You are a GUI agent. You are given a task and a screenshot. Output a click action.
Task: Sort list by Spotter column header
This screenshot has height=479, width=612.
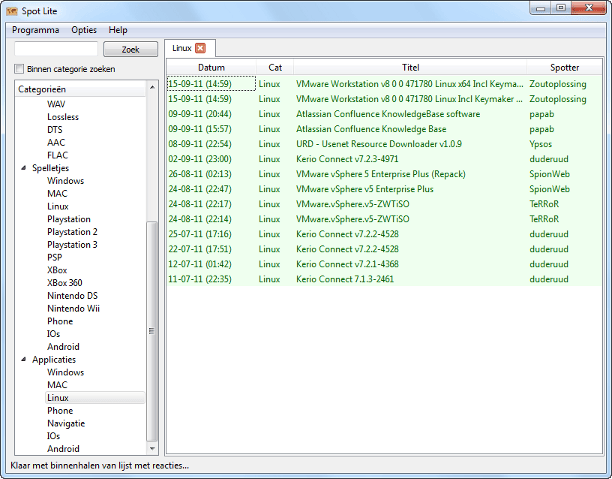(x=564, y=68)
